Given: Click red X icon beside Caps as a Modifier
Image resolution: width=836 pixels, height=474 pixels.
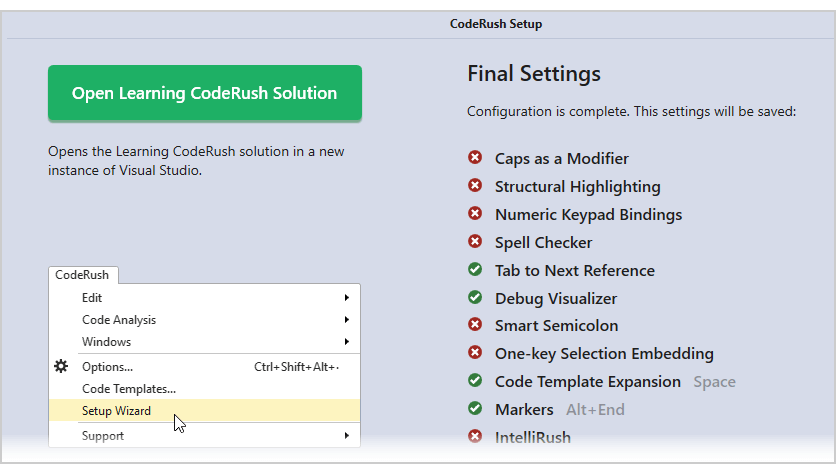Looking at the screenshot, I should point(475,158).
